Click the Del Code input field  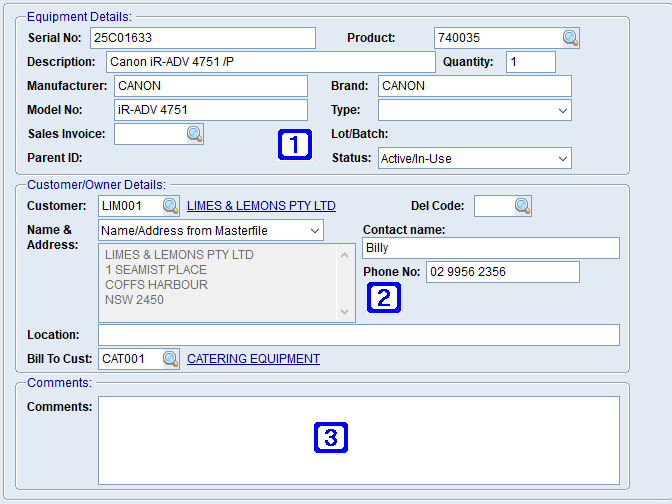pos(495,206)
